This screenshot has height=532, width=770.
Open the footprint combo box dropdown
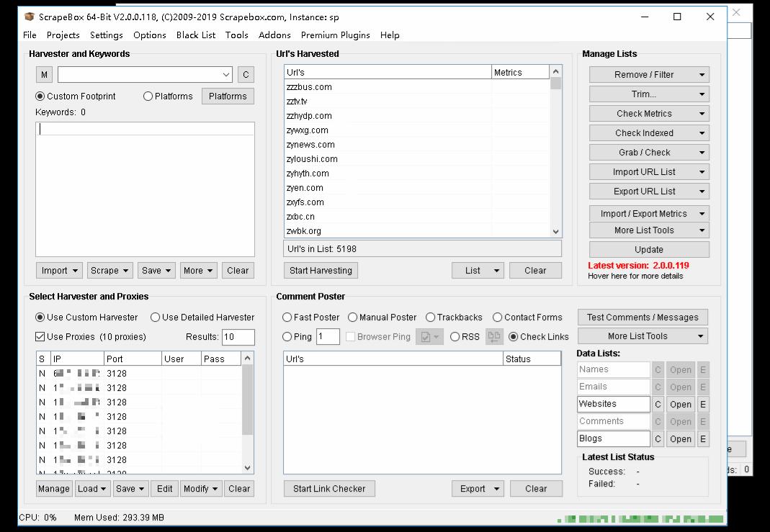coord(226,75)
